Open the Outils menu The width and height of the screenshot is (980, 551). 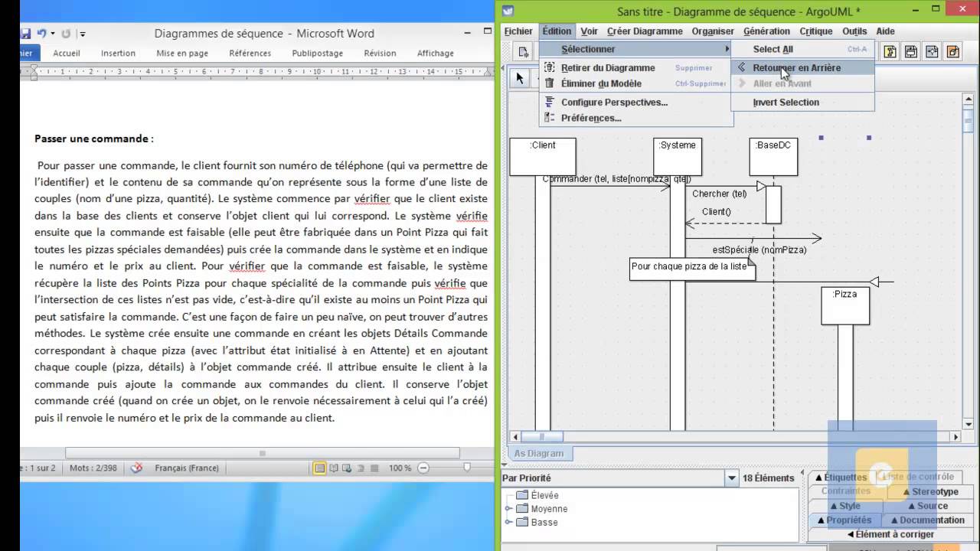point(854,31)
